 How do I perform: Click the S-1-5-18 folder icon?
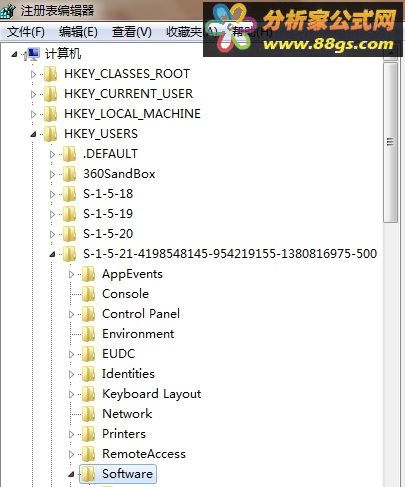click(70, 194)
